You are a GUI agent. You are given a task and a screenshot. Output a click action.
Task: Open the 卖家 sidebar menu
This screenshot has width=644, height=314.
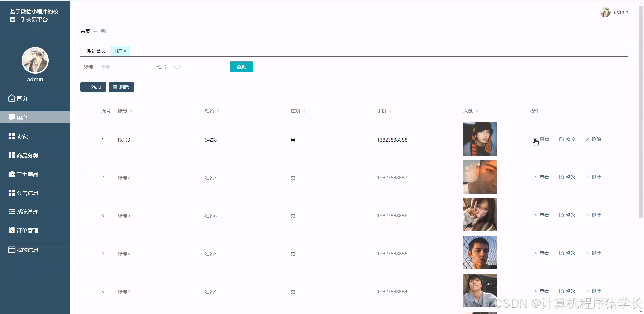coord(35,137)
